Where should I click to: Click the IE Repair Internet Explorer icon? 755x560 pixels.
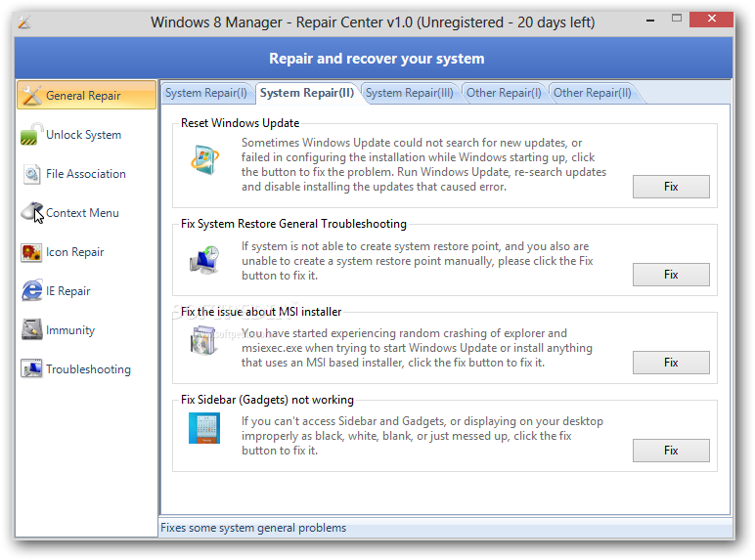pos(31,290)
